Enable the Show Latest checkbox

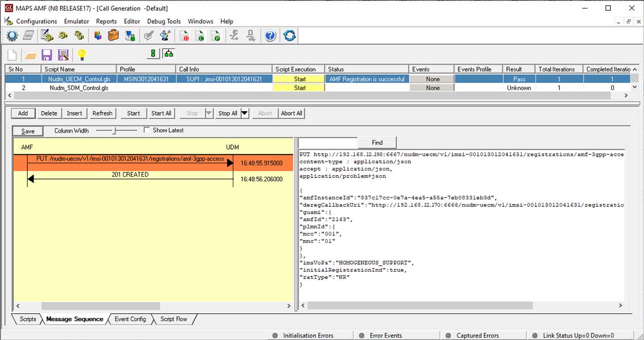[147, 130]
